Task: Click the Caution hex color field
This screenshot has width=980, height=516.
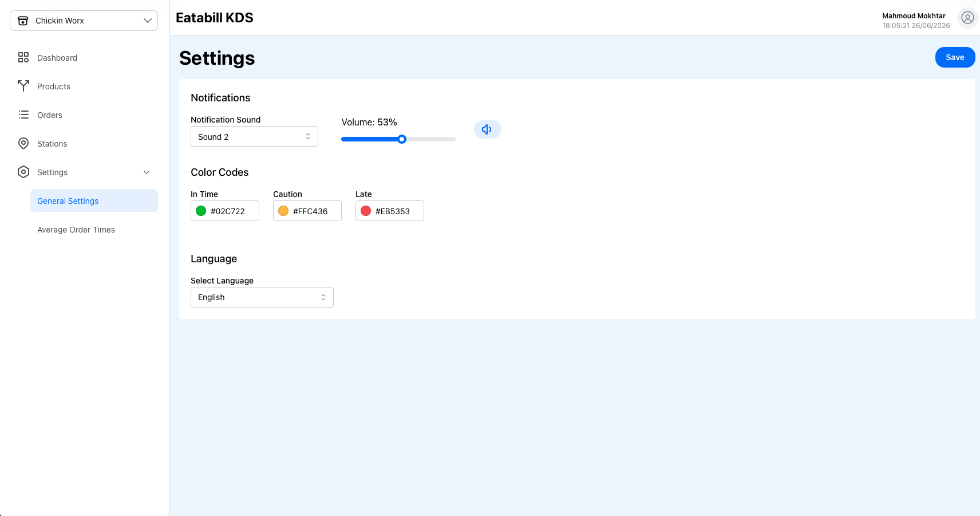Action: (x=307, y=211)
